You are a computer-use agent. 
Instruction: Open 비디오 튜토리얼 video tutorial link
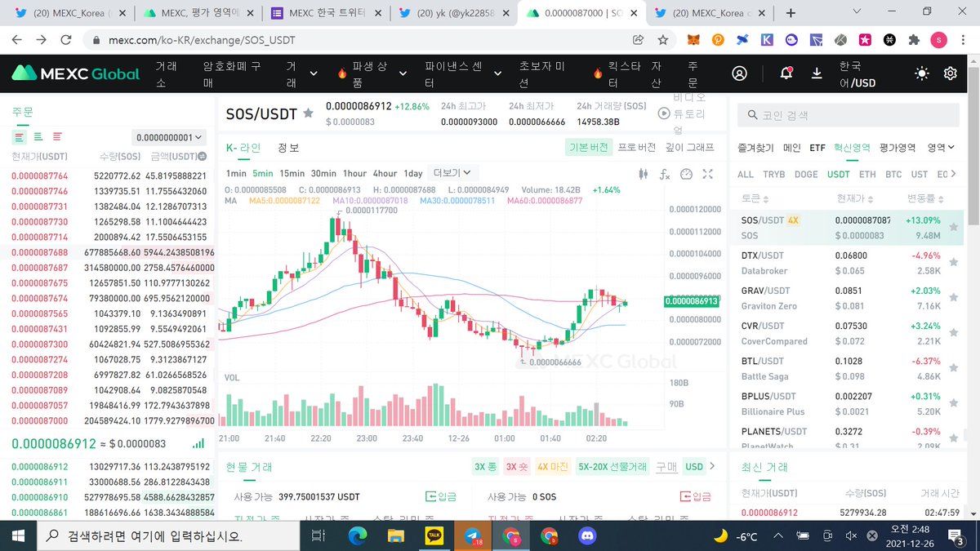[x=683, y=114]
